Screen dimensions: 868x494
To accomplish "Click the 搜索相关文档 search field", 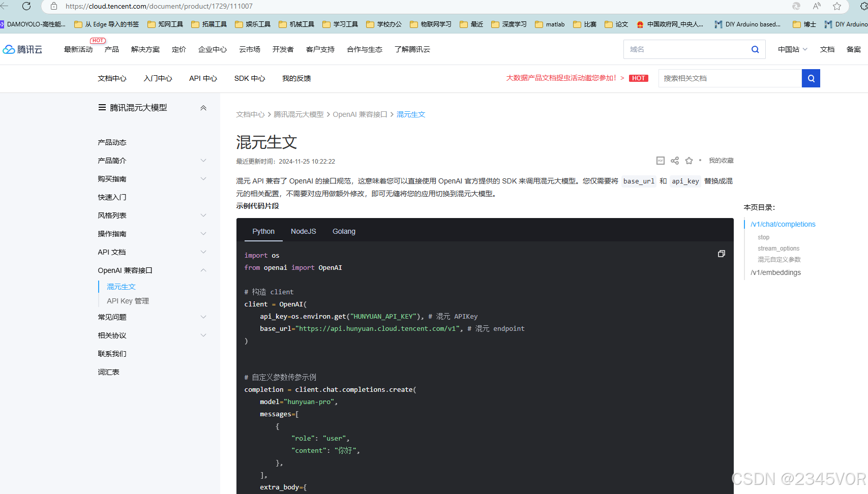I will tap(730, 78).
